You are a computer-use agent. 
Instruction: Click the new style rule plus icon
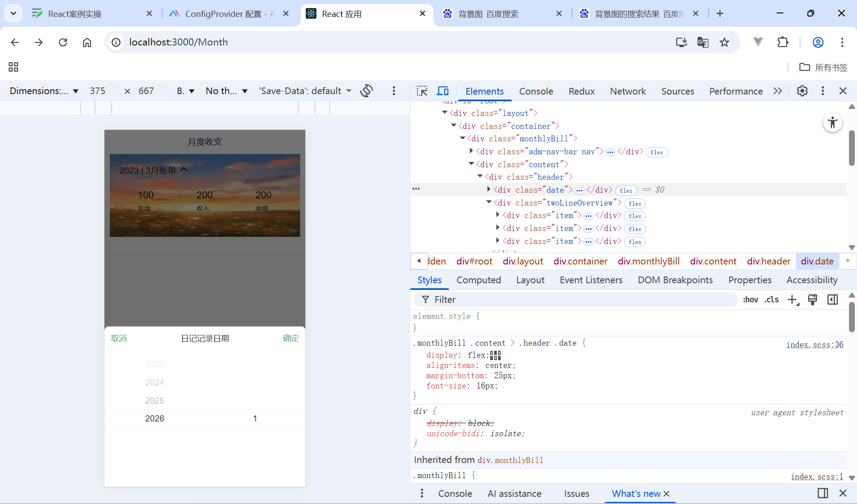coord(793,300)
